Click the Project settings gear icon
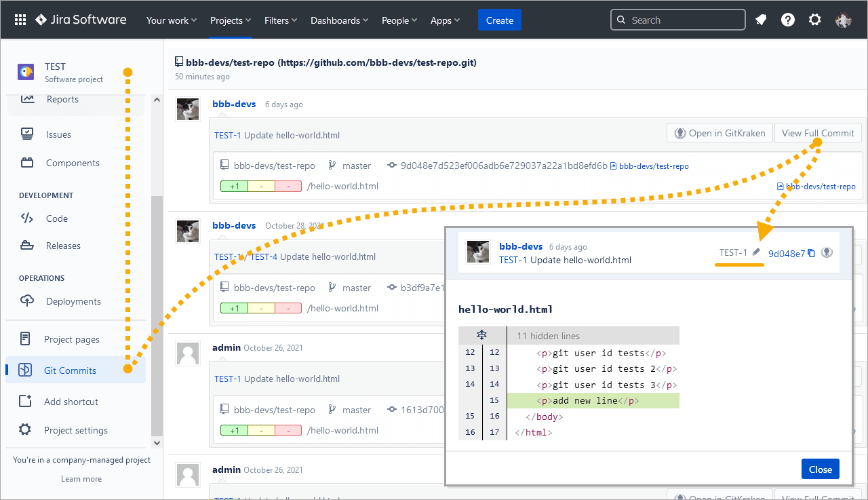 point(25,429)
